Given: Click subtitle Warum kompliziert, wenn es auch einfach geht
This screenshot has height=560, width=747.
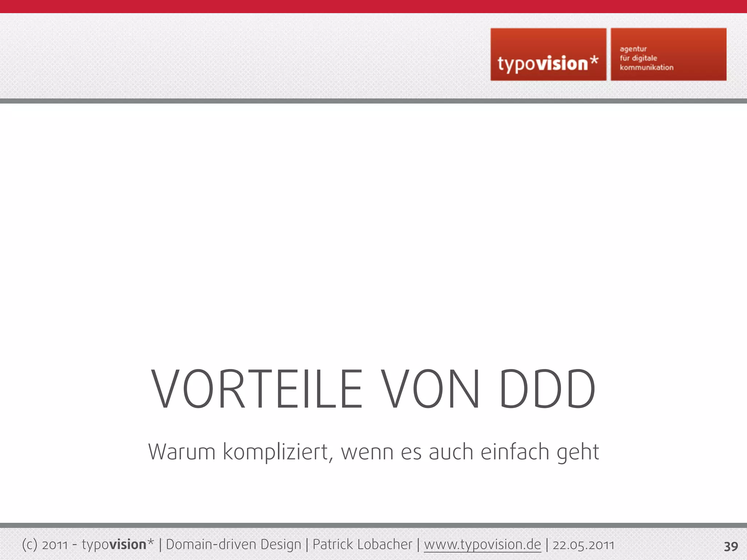Looking at the screenshot, I should coord(373,452).
